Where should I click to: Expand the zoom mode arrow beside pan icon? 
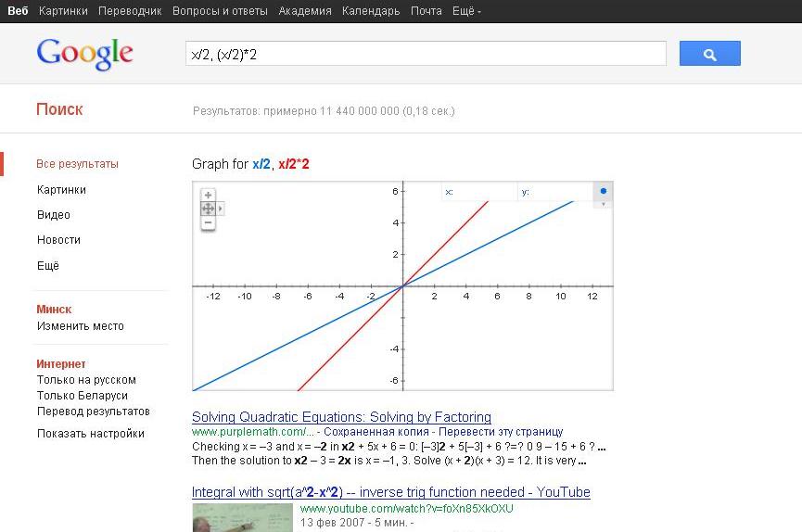pyautogui.click(x=221, y=209)
